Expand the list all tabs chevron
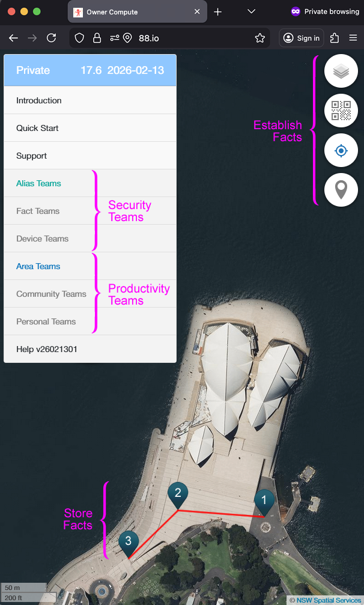The image size is (364, 605). point(252,11)
